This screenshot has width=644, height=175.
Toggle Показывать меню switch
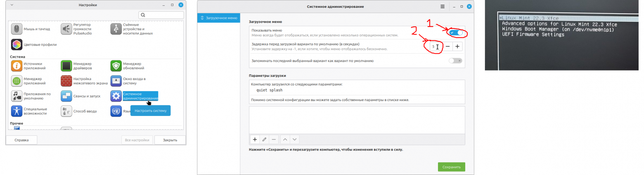click(x=457, y=33)
